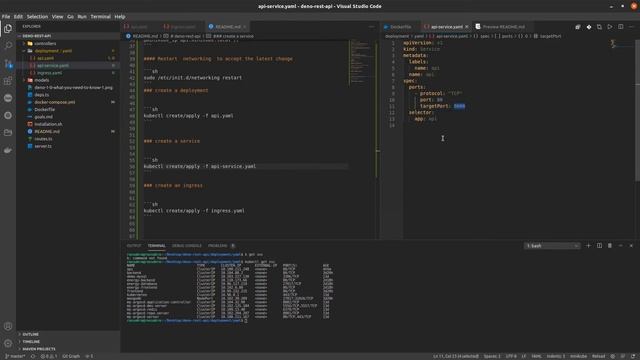
Task: Kill the terminal with trash icon
Action: (x=610, y=246)
